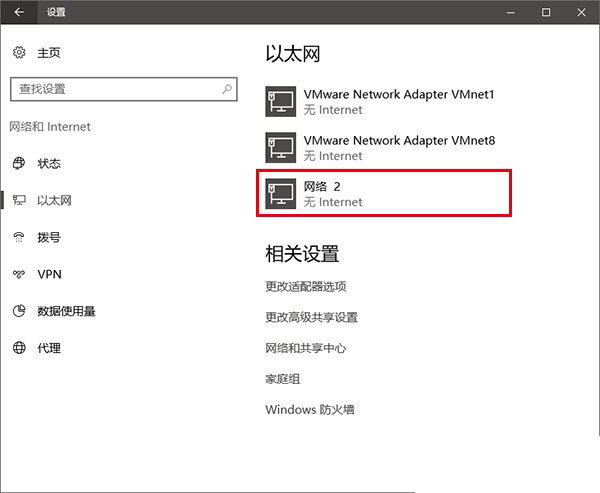Click the search magnifier icon
The image size is (600, 493).
pos(228,89)
